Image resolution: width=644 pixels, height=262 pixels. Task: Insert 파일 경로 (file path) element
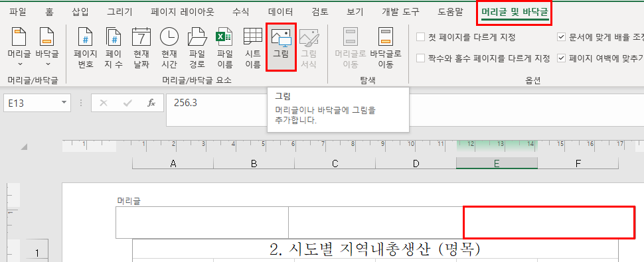197,47
